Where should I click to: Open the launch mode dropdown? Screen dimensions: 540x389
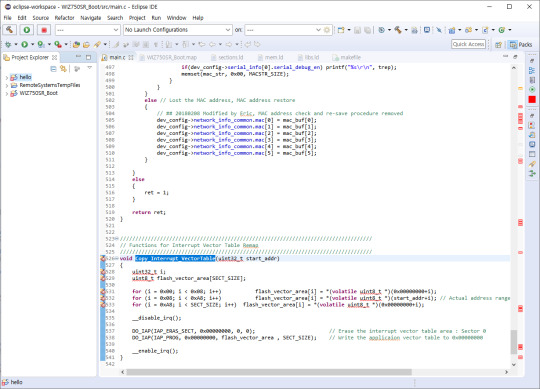coord(87,30)
